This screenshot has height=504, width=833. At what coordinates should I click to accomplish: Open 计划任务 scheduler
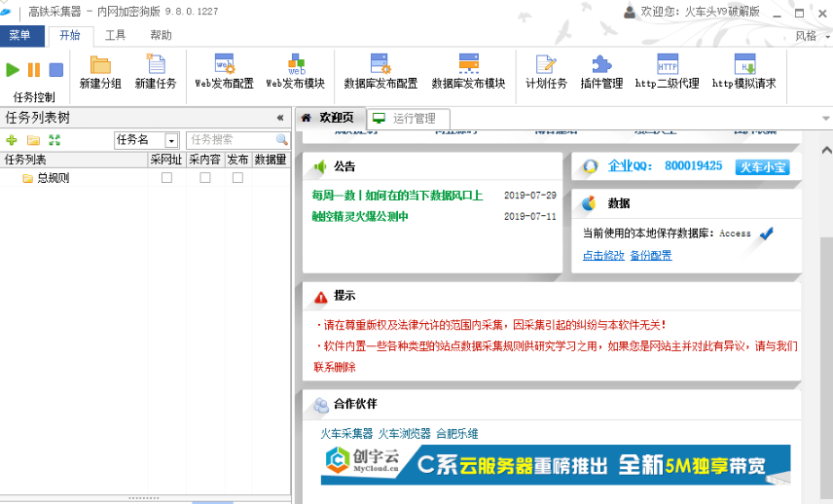click(546, 71)
